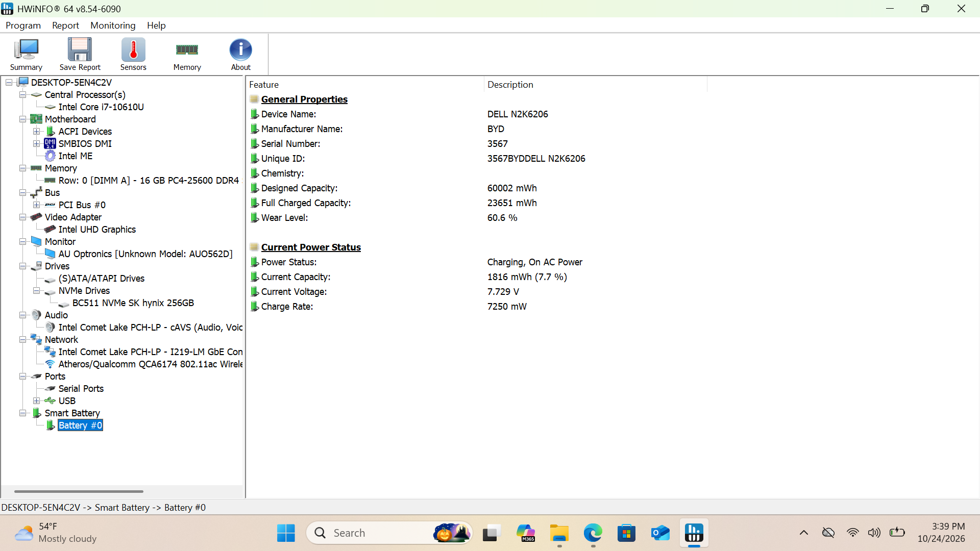Open the Program menu
This screenshot has width=980, height=551.
(23, 26)
